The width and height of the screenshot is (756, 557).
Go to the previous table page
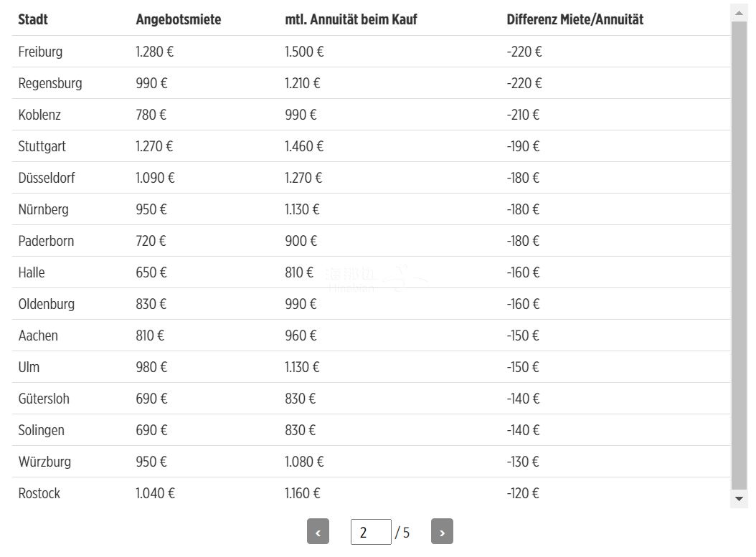(x=318, y=531)
